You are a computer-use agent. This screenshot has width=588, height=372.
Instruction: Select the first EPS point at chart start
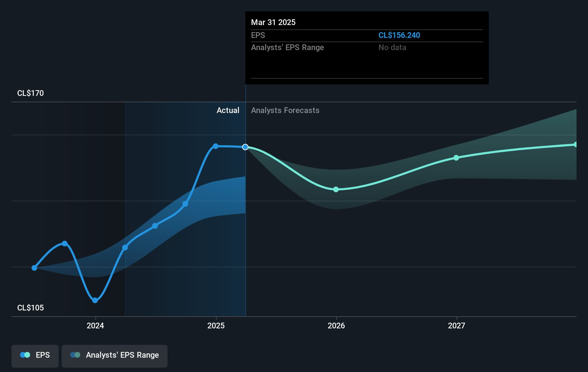[34, 268]
